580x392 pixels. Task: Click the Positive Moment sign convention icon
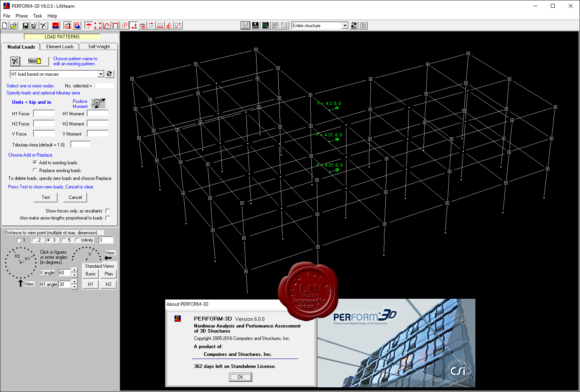(x=98, y=103)
